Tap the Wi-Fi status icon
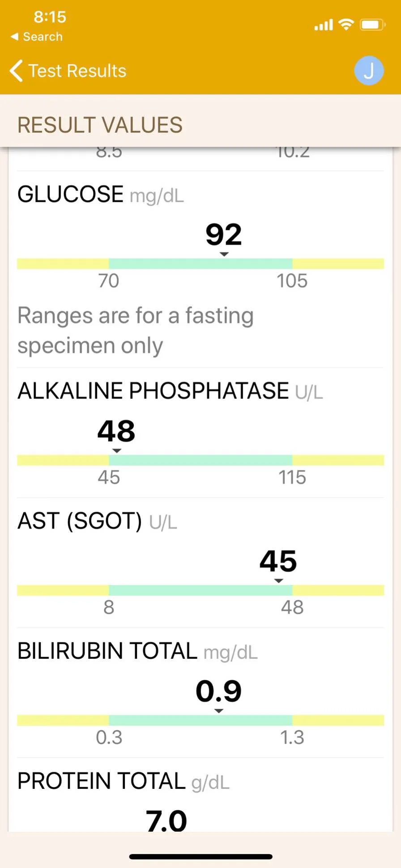Screen dimensions: 401x868 pos(346,24)
